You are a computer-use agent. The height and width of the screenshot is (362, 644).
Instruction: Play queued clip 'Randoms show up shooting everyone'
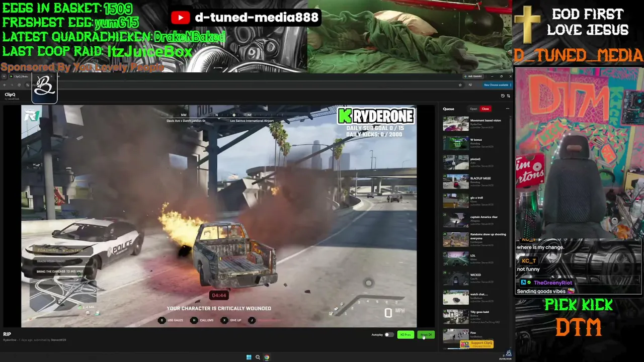[476, 239]
